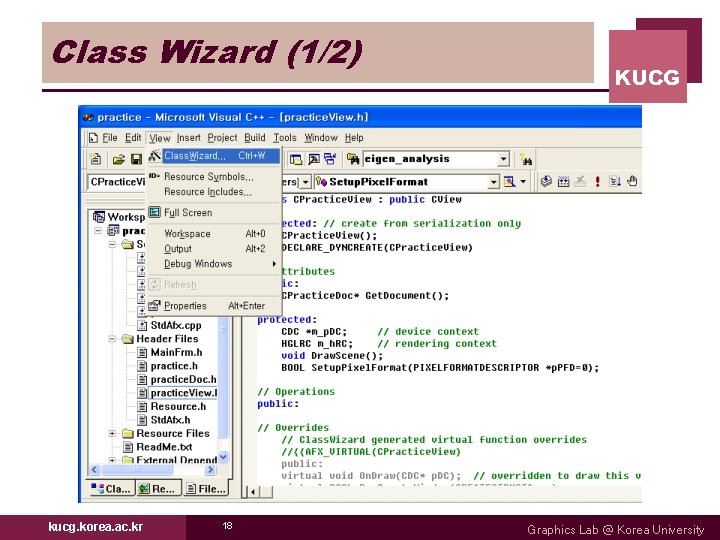Click the WizardBar actions icon
720x540 pixels.
point(509,182)
